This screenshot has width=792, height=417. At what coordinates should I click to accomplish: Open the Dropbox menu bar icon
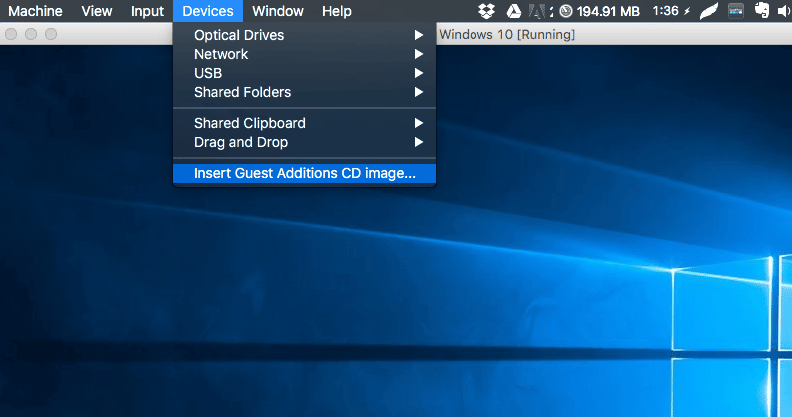[486, 11]
